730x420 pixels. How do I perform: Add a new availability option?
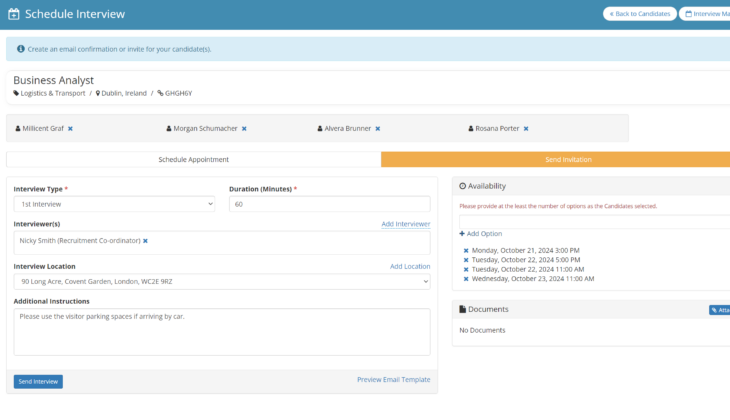coord(481,233)
